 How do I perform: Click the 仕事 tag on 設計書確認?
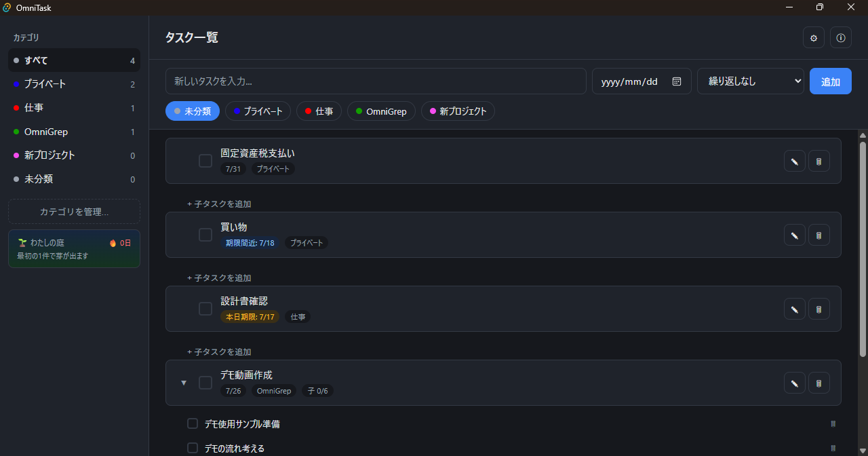coord(298,317)
